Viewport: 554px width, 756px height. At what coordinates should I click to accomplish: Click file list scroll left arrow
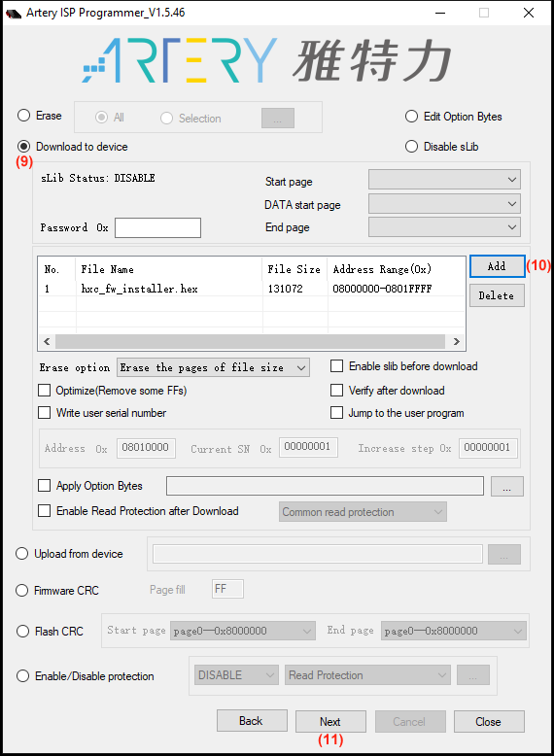(47, 341)
